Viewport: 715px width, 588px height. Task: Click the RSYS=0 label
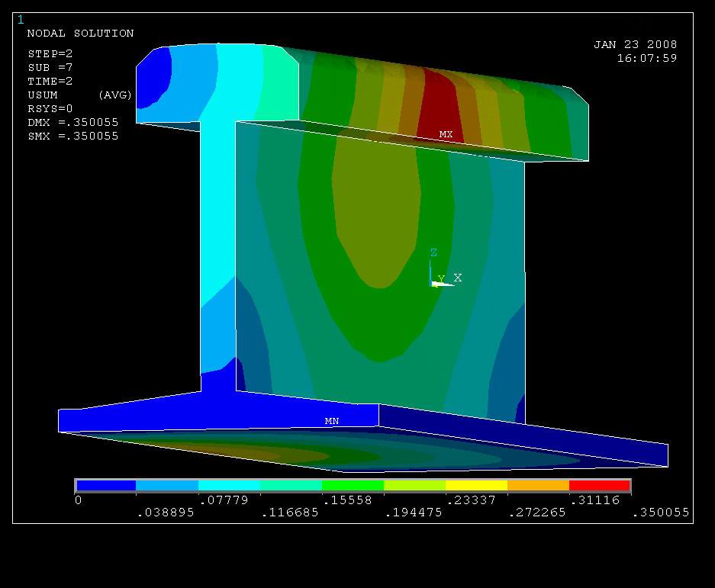pyautogui.click(x=50, y=108)
